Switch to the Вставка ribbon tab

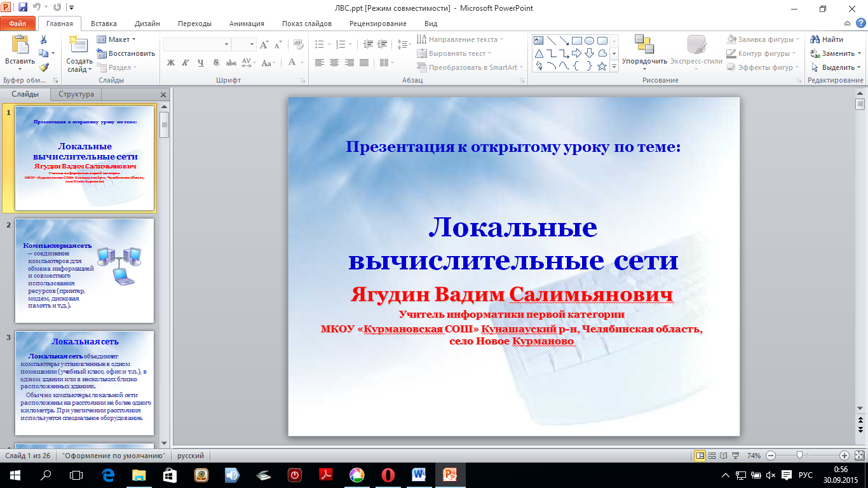(104, 24)
